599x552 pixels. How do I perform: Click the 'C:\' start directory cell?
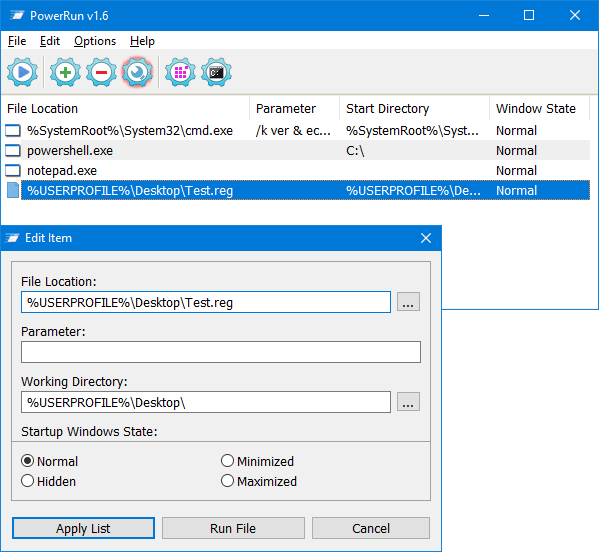355,151
